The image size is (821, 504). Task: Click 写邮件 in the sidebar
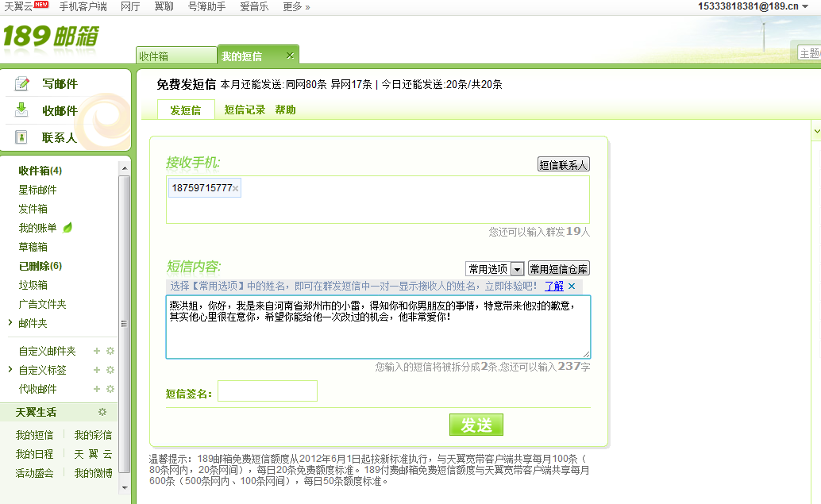click(60, 84)
